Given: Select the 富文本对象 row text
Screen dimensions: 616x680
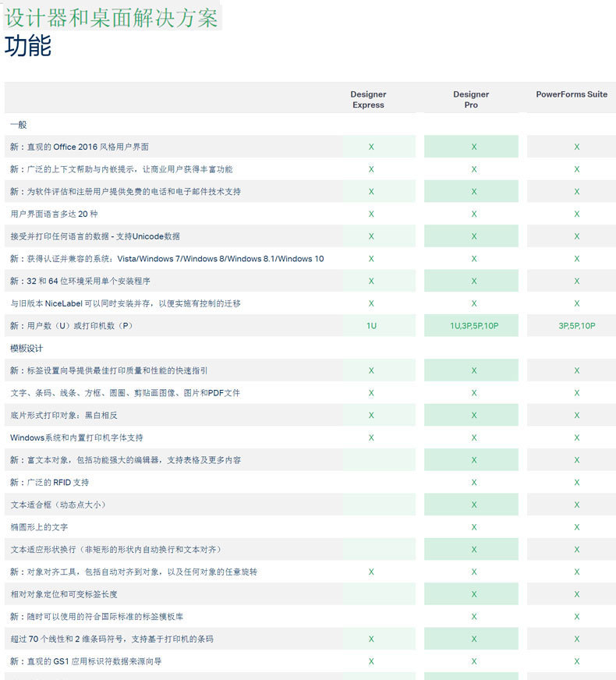Looking at the screenshot, I should (x=126, y=460).
